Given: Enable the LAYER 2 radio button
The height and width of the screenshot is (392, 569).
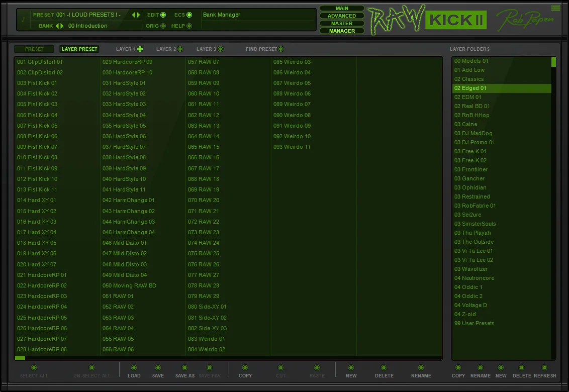Looking at the screenshot, I should (x=180, y=49).
